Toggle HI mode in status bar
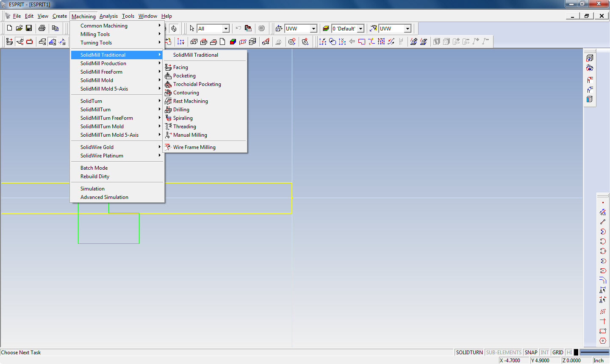 [569, 352]
